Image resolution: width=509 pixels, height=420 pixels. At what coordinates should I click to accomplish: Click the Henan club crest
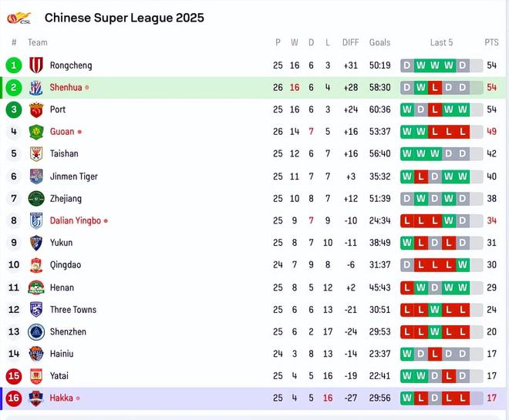(x=36, y=287)
